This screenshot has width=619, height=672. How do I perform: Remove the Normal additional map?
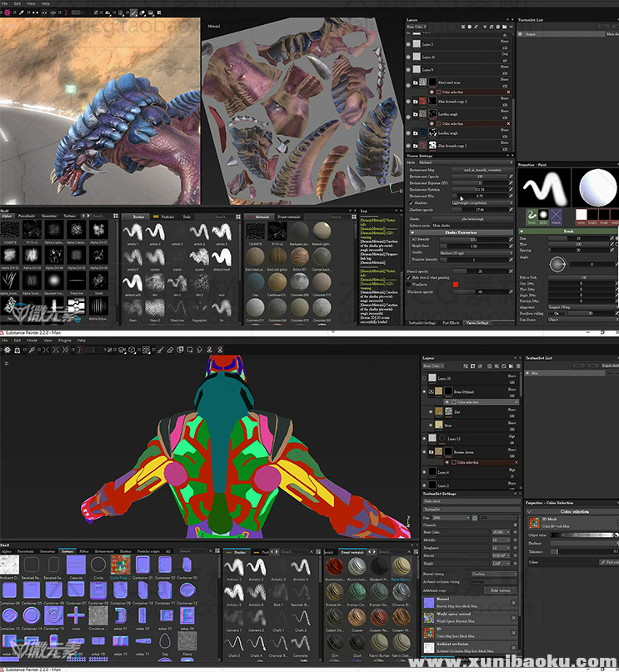click(x=513, y=602)
